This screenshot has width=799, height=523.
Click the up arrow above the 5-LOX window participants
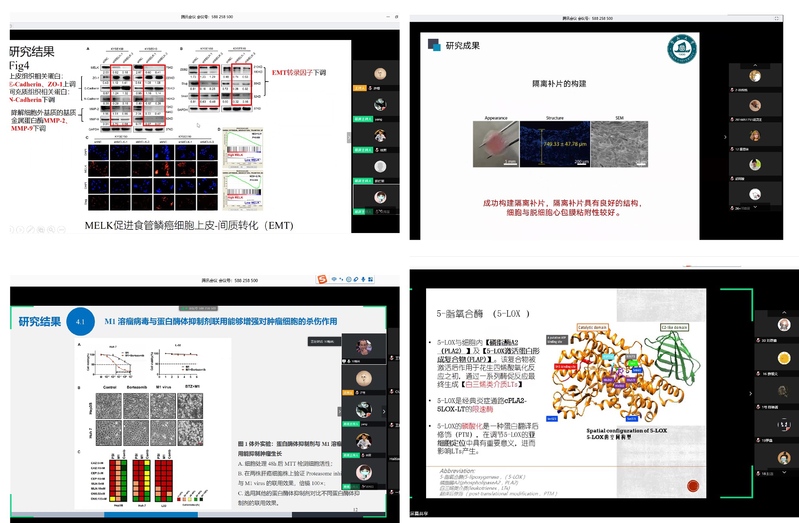pos(784,312)
